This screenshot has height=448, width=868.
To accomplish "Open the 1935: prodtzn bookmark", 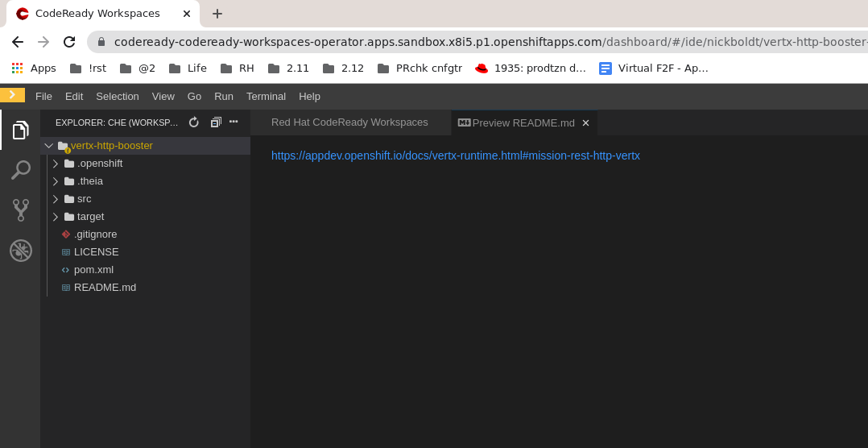I will click(531, 68).
